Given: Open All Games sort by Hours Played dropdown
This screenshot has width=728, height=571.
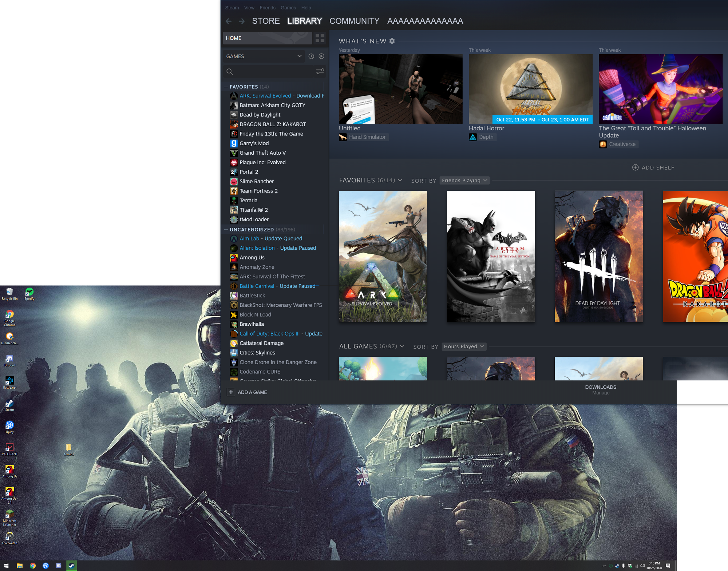Looking at the screenshot, I should [x=464, y=346].
